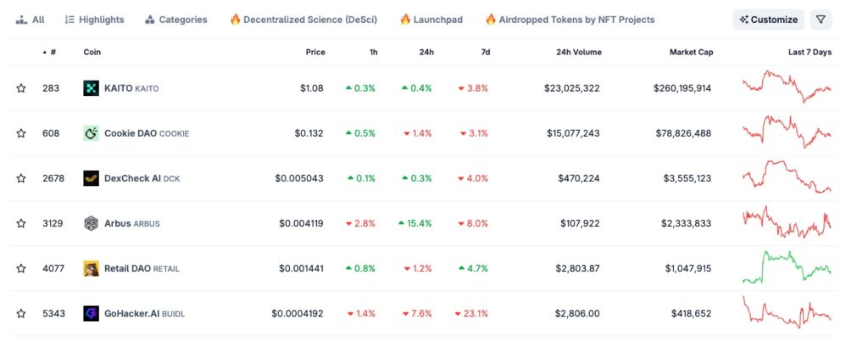Sort by rank using the # column header
The width and height of the screenshot is (868, 337).
tap(50, 52)
